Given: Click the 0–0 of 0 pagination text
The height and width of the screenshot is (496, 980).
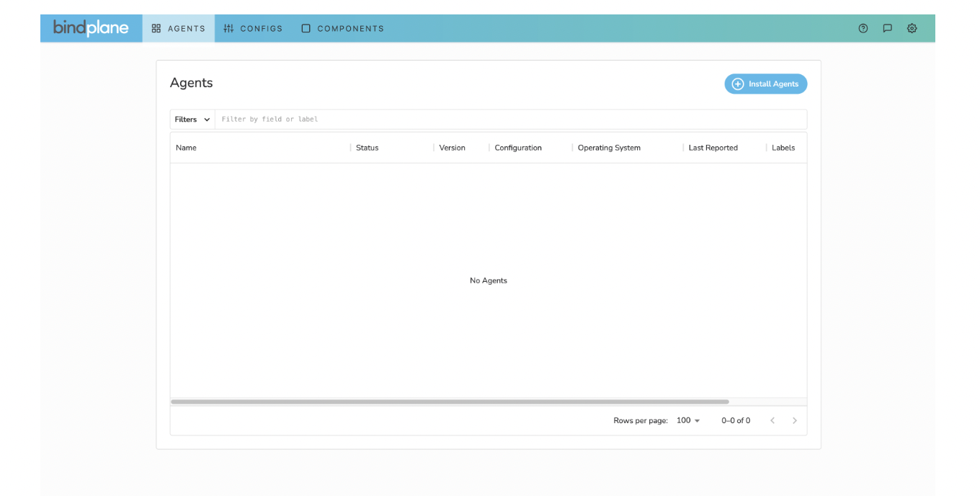Looking at the screenshot, I should coord(736,420).
